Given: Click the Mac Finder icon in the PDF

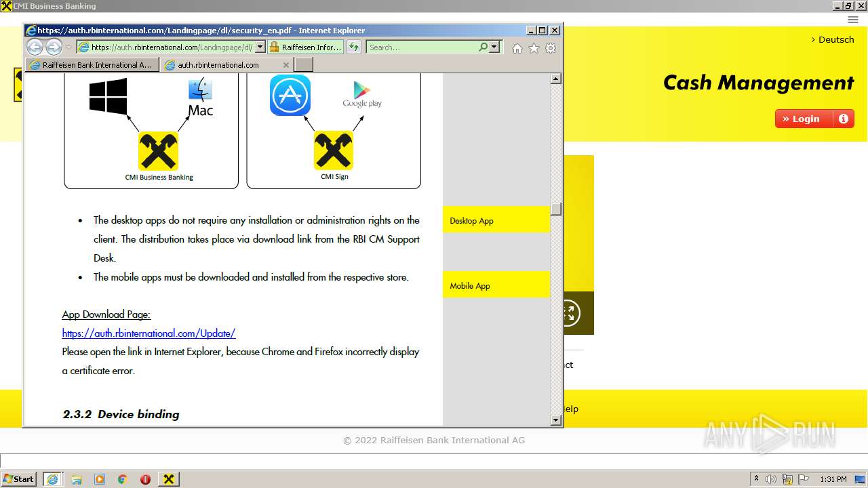Looking at the screenshot, I should click(201, 91).
